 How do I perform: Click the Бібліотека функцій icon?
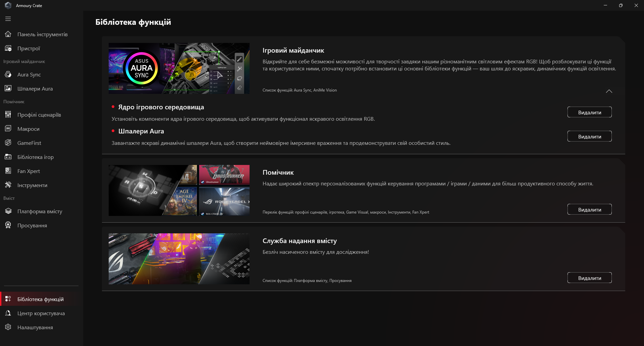click(8, 299)
